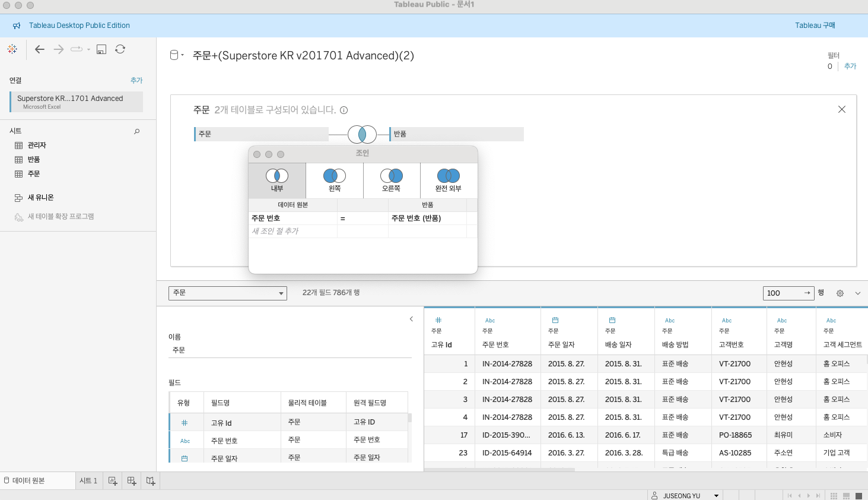Collapse the data grid pane with the chevron
This screenshot has height=500, width=868.
coord(858,293)
